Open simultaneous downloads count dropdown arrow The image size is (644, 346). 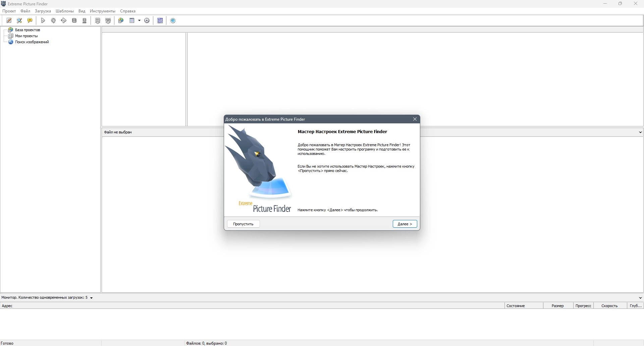(91, 298)
